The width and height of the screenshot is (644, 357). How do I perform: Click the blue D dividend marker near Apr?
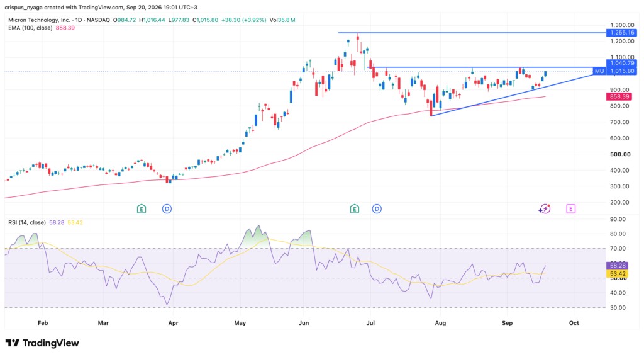tap(167, 209)
